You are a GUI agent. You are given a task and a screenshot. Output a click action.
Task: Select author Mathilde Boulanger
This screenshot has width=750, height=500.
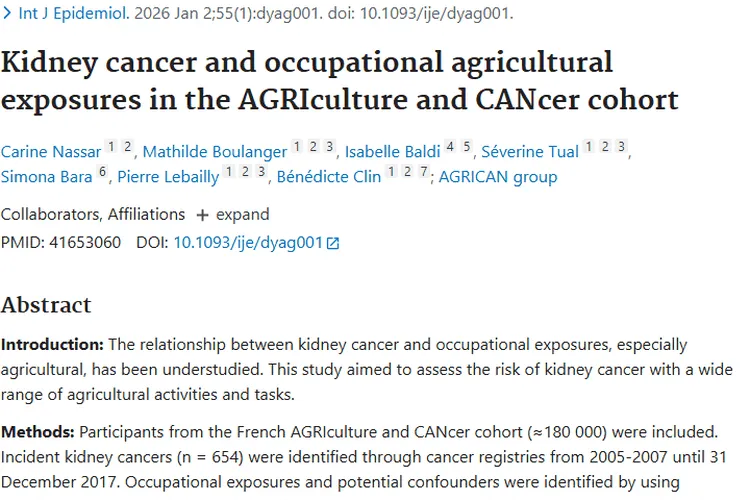pos(214,152)
